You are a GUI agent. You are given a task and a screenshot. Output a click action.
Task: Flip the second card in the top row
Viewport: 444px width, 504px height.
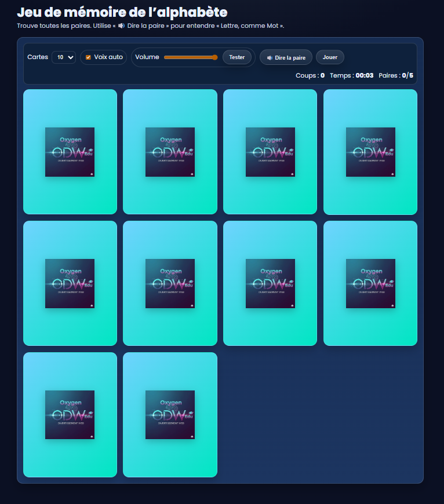[x=170, y=152]
